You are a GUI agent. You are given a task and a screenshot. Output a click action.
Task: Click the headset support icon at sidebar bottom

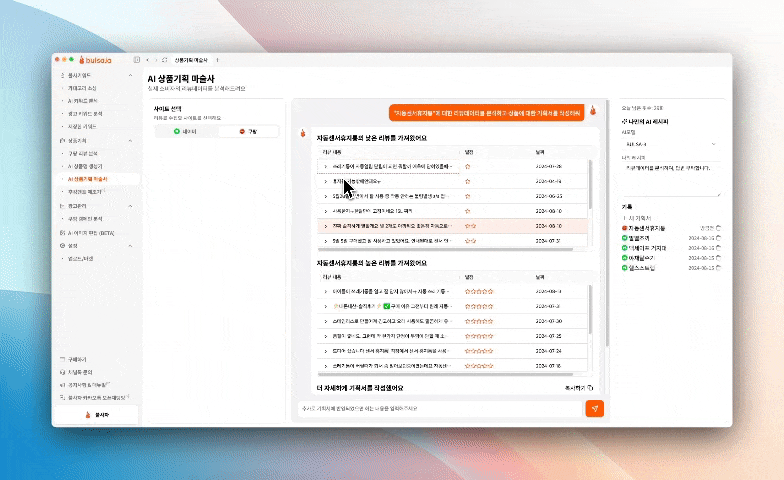coord(62,372)
